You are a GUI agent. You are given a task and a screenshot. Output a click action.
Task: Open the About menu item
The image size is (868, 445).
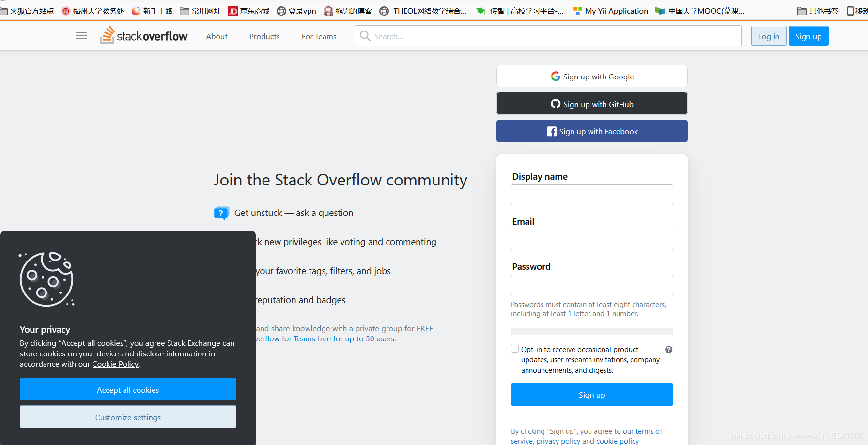pyautogui.click(x=217, y=36)
